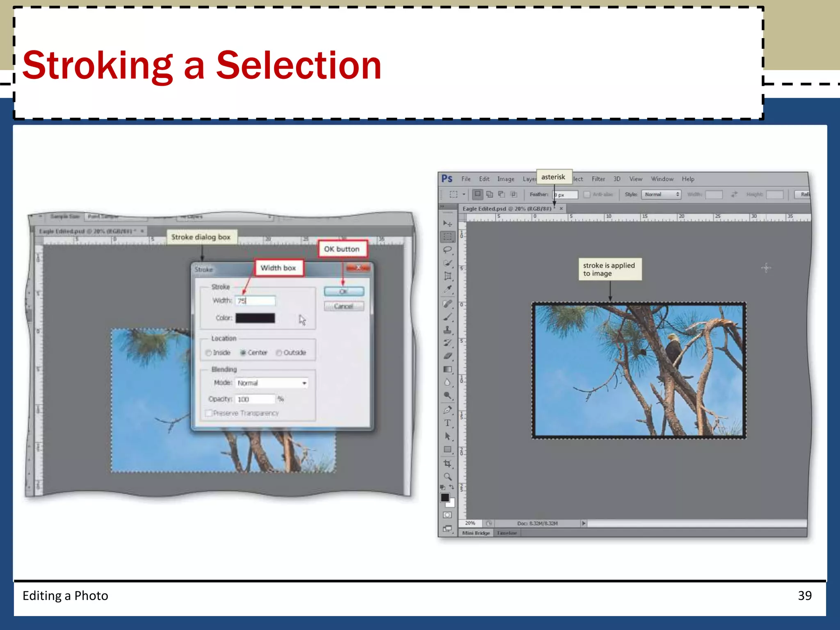Enable the Preserve Transparency checkbox

tap(209, 413)
